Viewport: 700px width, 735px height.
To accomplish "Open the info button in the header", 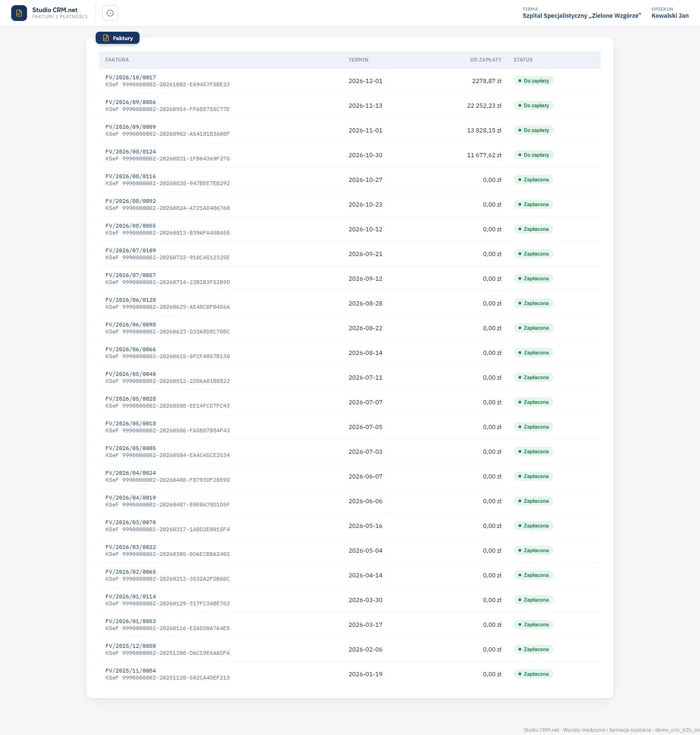I will click(110, 13).
